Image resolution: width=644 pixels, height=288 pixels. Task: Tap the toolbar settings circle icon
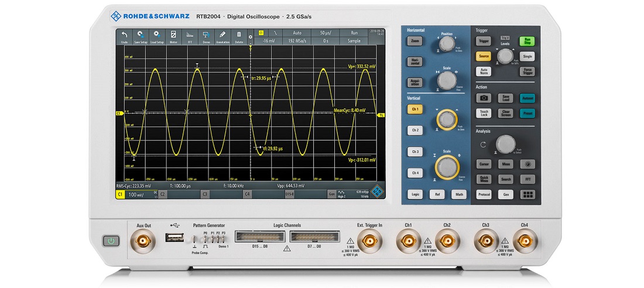(x=251, y=37)
